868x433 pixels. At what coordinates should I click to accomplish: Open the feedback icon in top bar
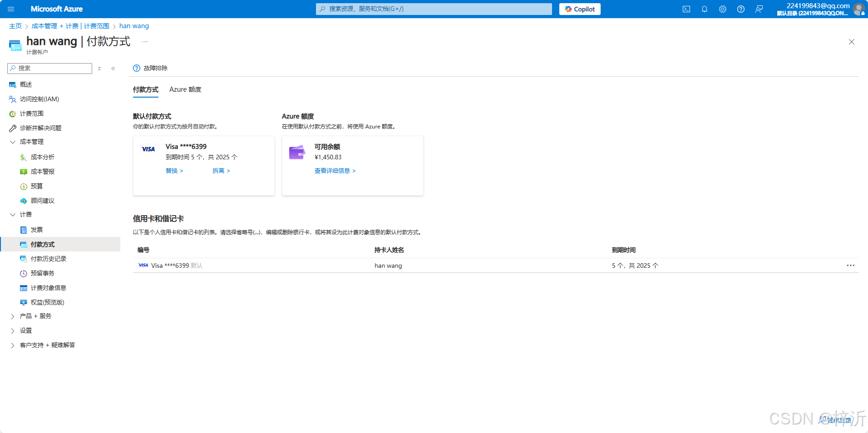(759, 9)
